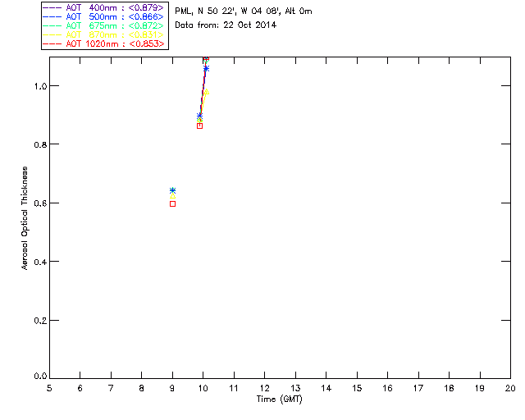Click the x-axis tick label '12'
Screen dimensions: 525x420
(264, 388)
